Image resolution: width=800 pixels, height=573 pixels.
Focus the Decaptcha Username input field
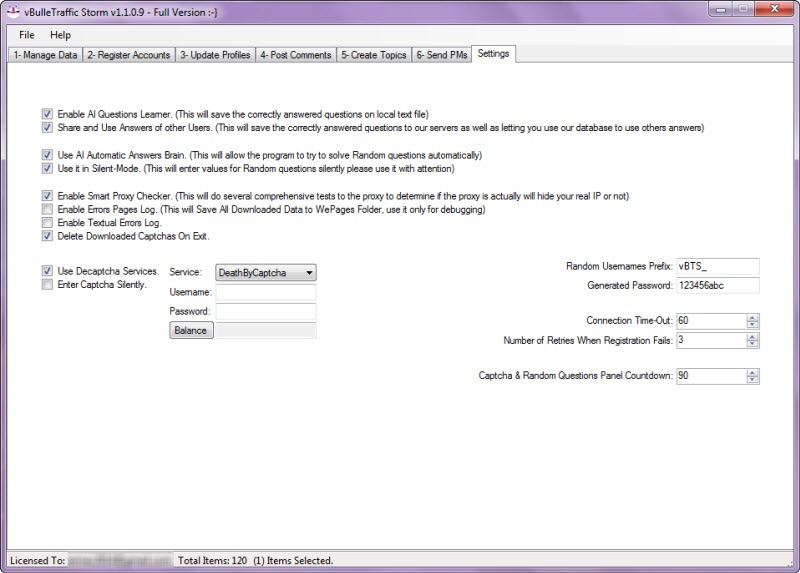click(266, 292)
